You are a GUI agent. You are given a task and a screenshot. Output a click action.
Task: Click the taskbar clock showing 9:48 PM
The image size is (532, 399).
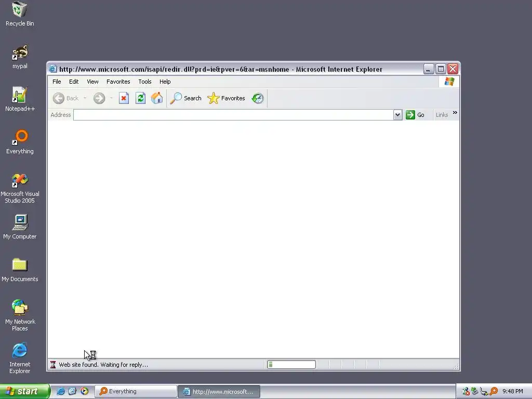click(x=513, y=391)
